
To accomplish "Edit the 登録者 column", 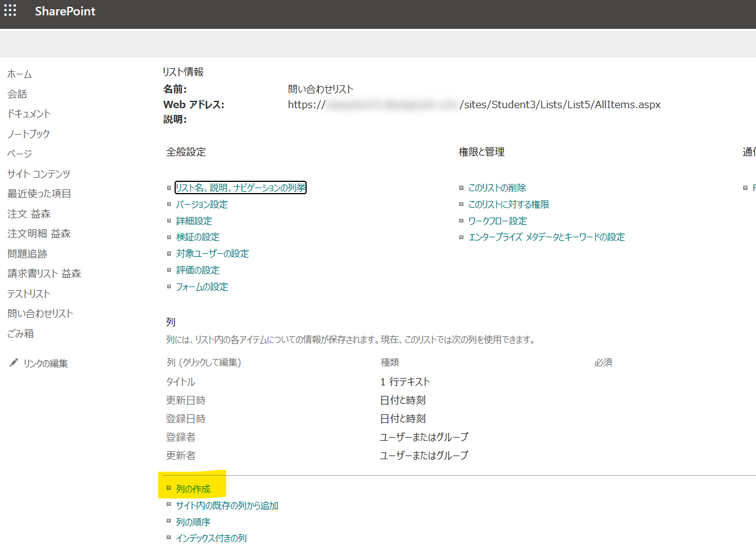I will [x=181, y=437].
